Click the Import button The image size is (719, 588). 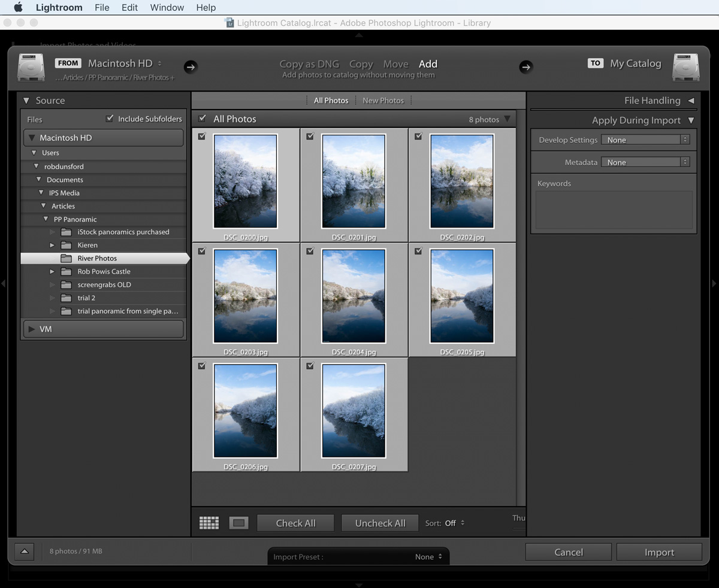click(x=659, y=551)
